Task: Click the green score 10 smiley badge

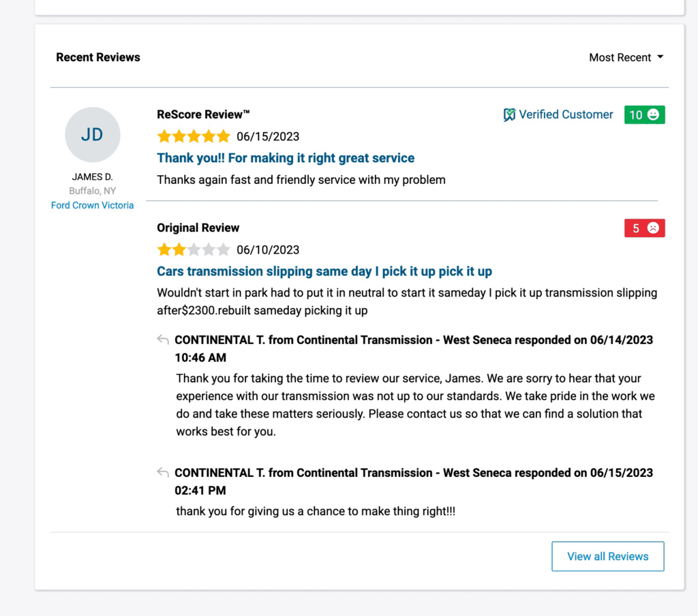Action: click(644, 115)
